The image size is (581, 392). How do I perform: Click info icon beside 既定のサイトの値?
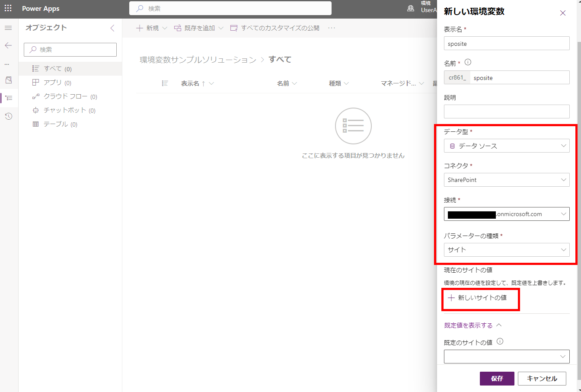tap(500, 341)
